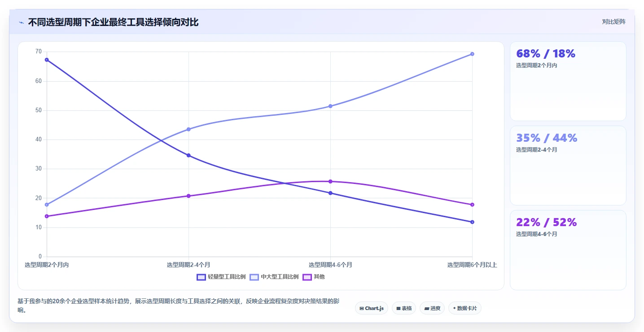Click the lightning icon beside the title
The image size is (644, 332).
[21, 22]
